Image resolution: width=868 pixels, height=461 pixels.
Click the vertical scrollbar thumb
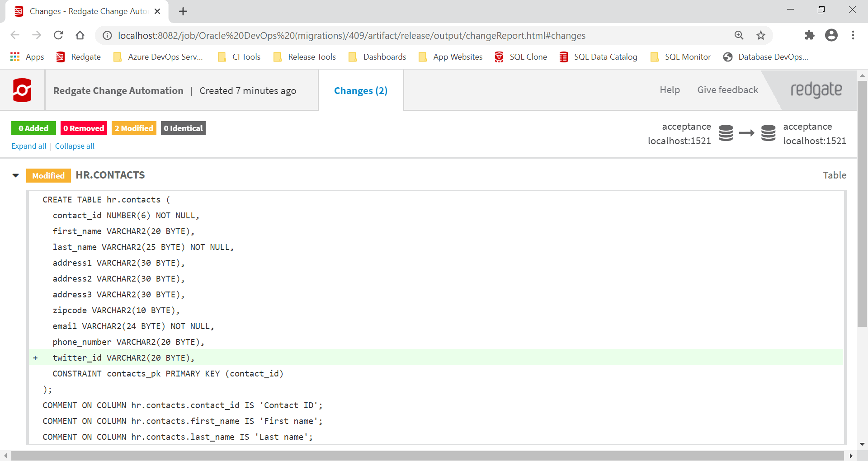pos(862,203)
